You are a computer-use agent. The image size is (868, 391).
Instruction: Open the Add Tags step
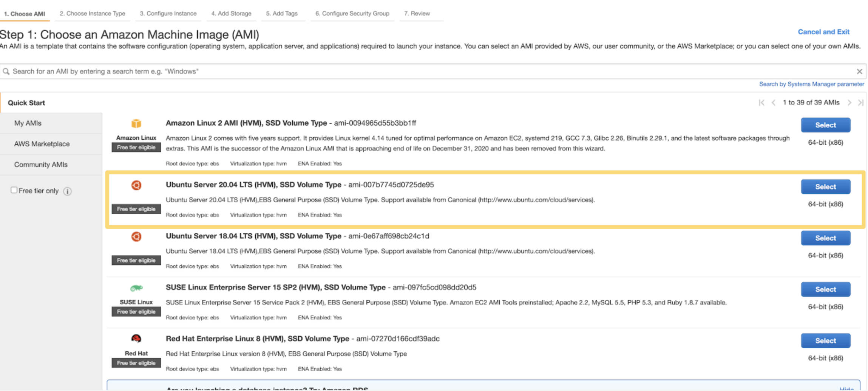tap(282, 14)
